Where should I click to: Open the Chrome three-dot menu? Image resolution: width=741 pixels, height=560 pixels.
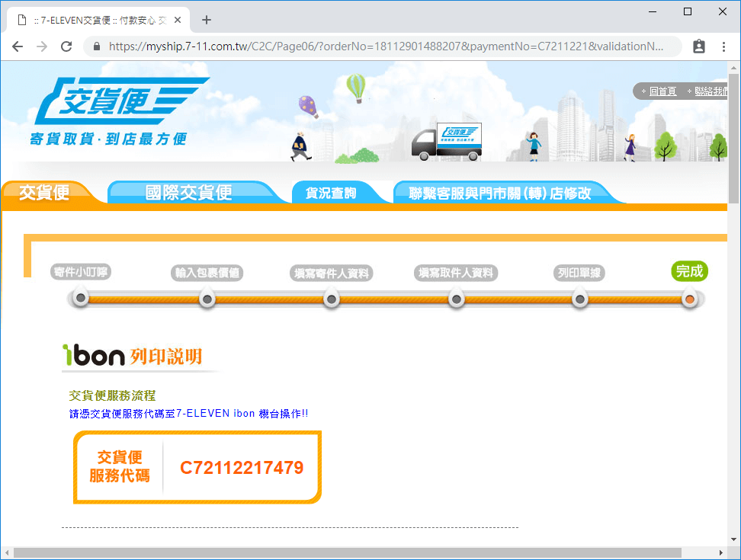(723, 46)
